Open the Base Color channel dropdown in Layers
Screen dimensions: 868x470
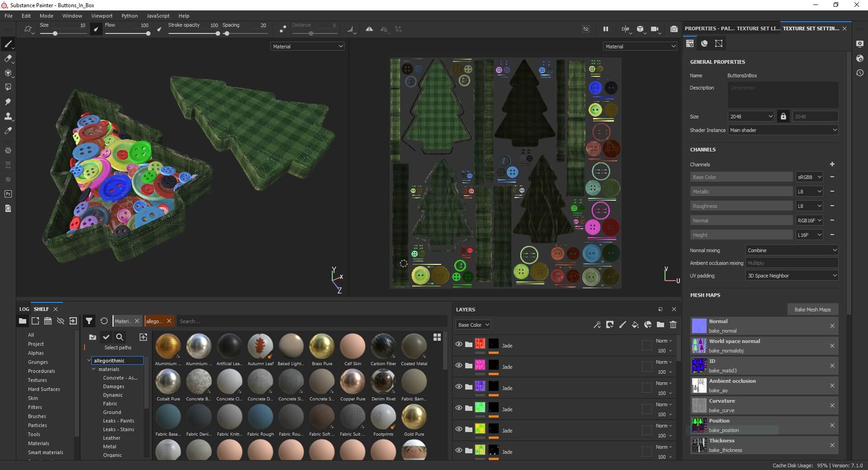tap(473, 325)
